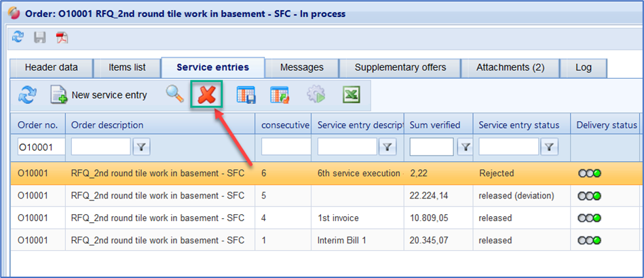The width and height of the screenshot is (644, 278).
Task: Switch to the Header data tab
Action: click(x=51, y=67)
